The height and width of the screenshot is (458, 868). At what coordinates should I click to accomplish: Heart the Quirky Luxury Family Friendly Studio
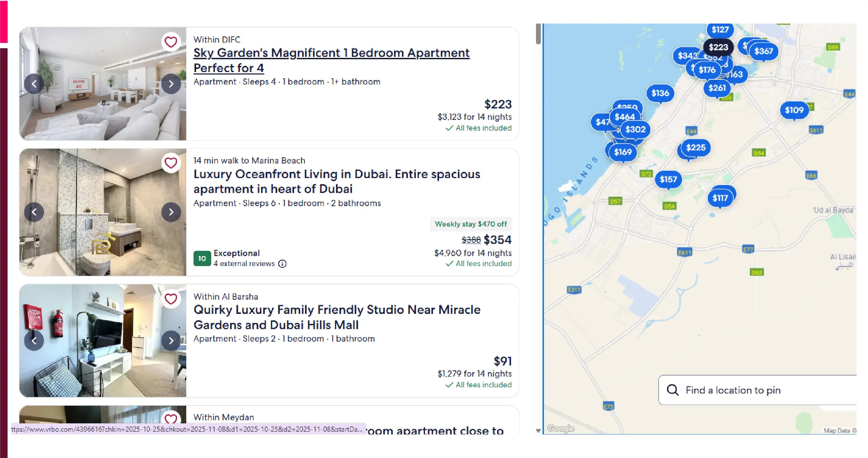171,299
